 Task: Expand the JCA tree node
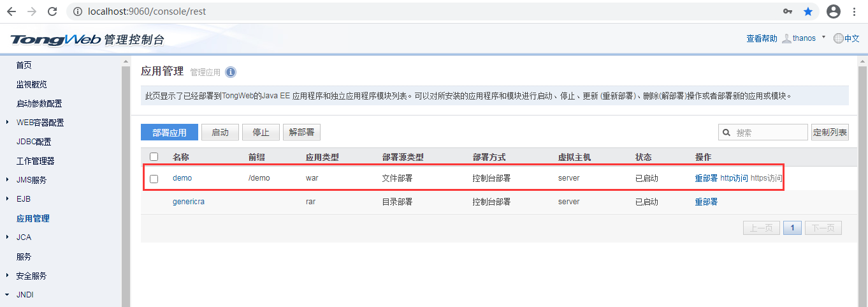pos(7,237)
